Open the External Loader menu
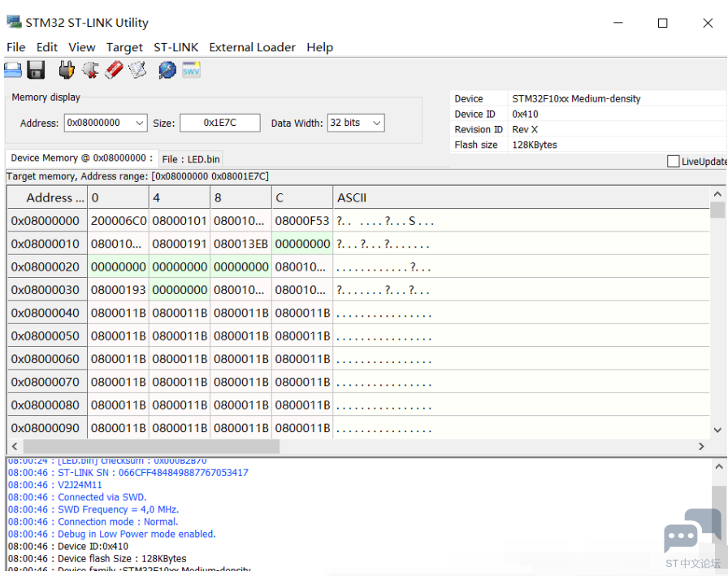This screenshot has height=576, width=728. (x=252, y=47)
